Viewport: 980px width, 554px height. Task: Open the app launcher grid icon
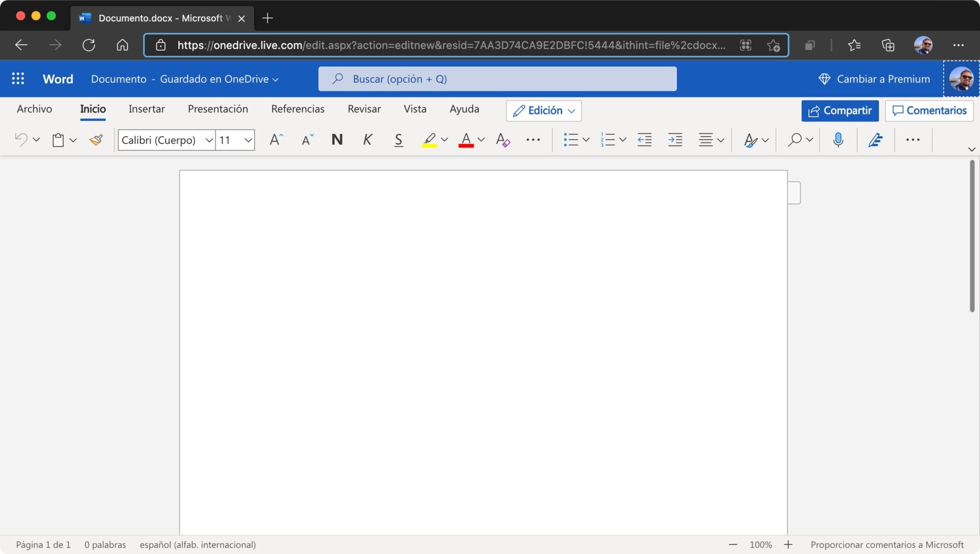(18, 79)
